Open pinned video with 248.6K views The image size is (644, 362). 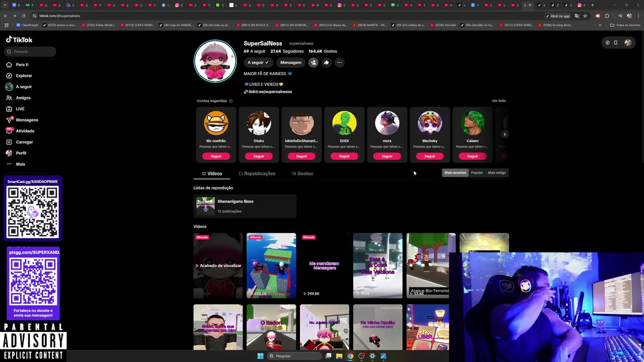click(271, 265)
